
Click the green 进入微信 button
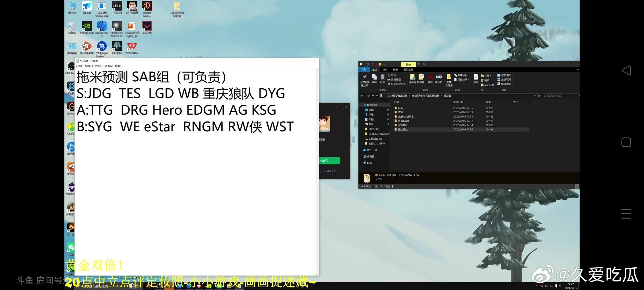pyautogui.click(x=330, y=161)
